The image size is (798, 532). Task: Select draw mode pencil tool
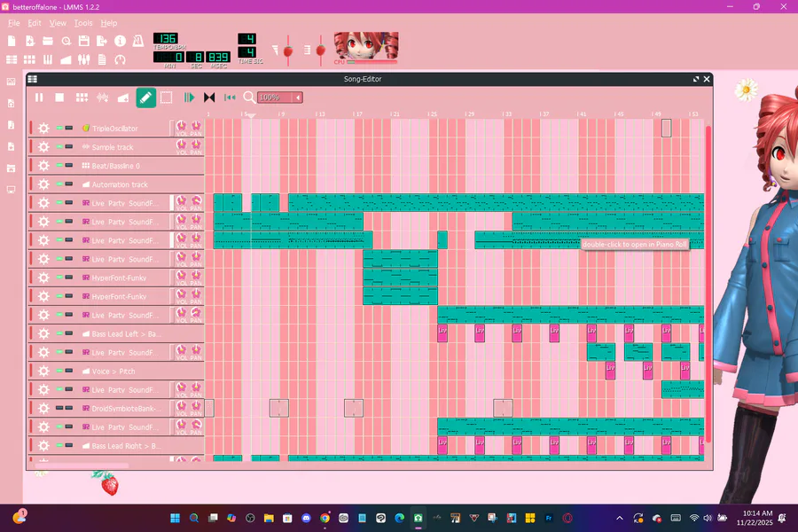pyautogui.click(x=145, y=98)
